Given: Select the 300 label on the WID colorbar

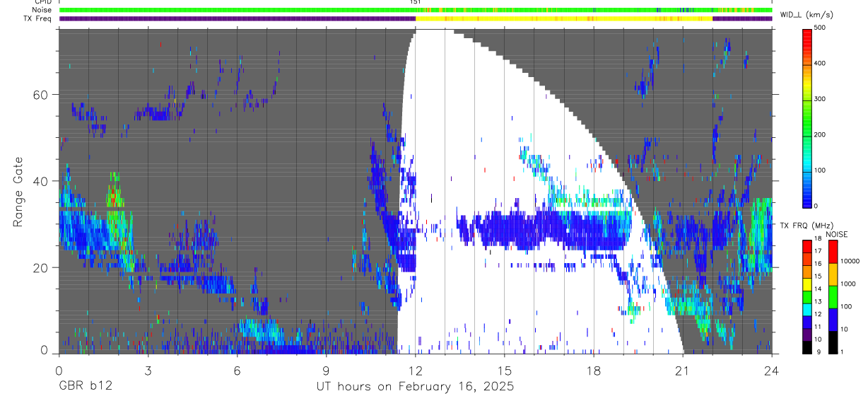Looking at the screenshot, I should click(820, 99).
